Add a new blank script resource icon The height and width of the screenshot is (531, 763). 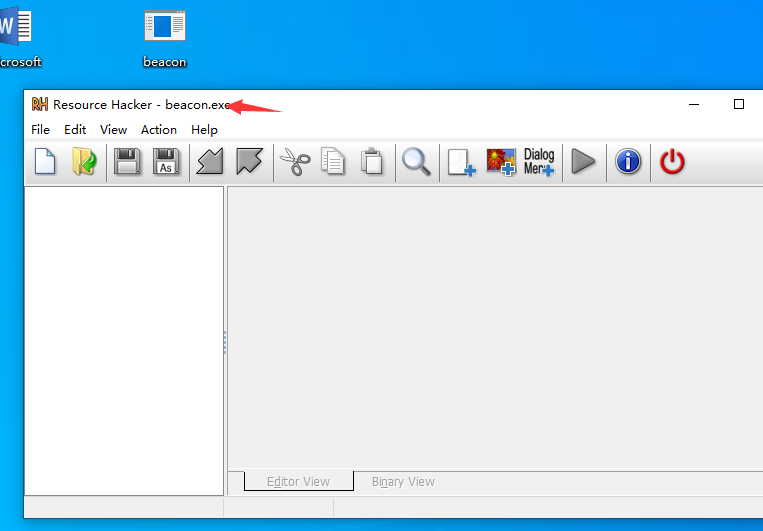click(461, 162)
